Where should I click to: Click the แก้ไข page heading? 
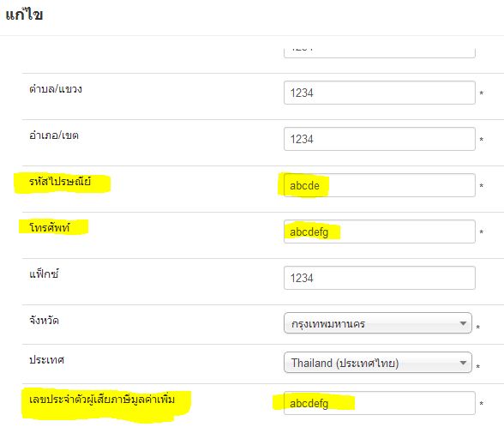click(24, 15)
